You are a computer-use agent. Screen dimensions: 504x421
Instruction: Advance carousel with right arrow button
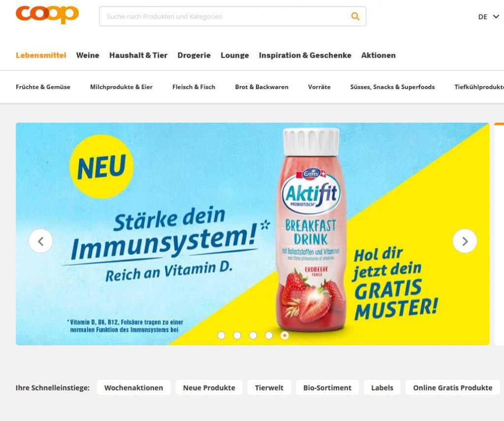(x=465, y=241)
